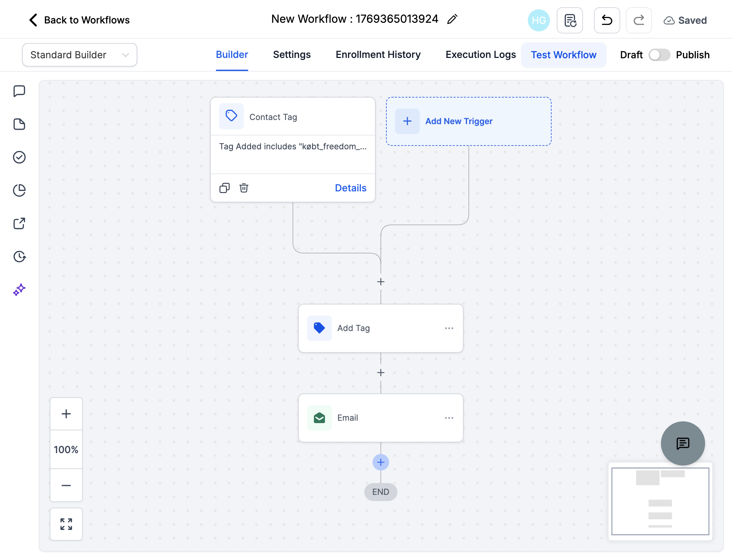Switch to the Builder tab

pos(232,55)
